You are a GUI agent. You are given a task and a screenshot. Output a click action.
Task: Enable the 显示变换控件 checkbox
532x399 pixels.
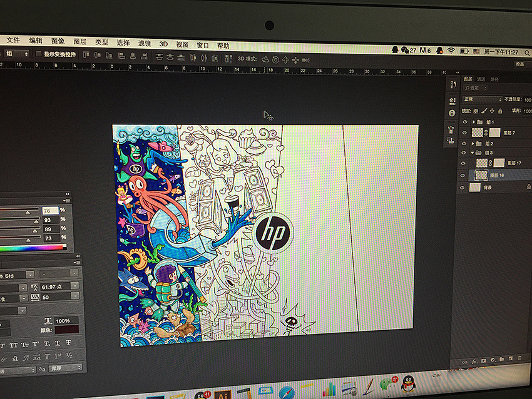tap(38, 54)
